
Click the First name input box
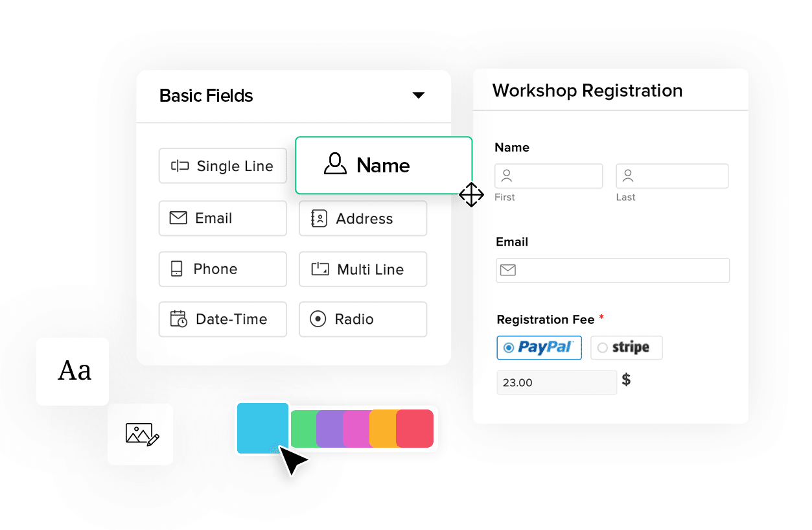click(x=548, y=176)
